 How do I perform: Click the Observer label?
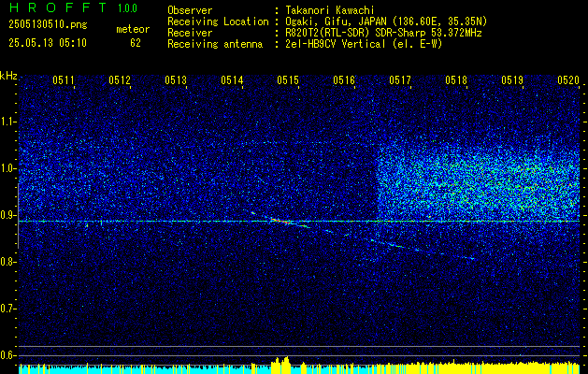[x=190, y=10]
